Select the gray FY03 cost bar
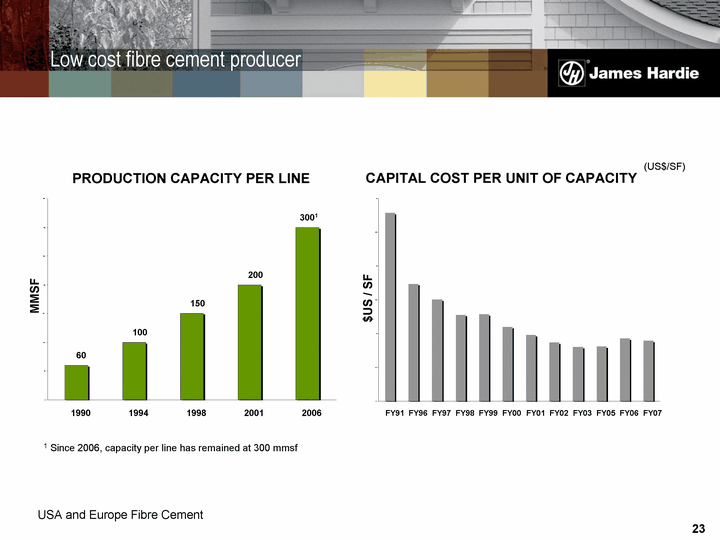The width and height of the screenshot is (720, 540). point(578,373)
